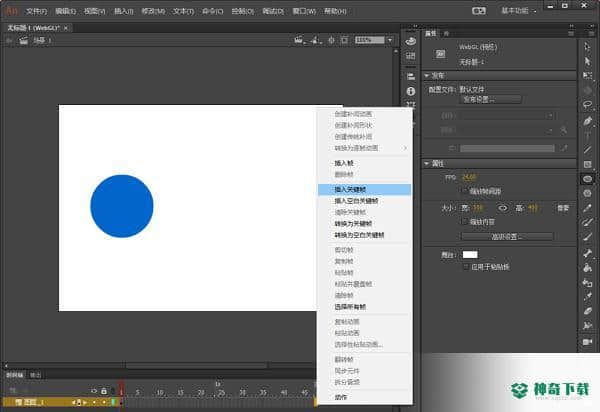Image resolution: width=600 pixels, height=412 pixels.
Task: Switch to the 输出 tab
Action: (x=35, y=375)
